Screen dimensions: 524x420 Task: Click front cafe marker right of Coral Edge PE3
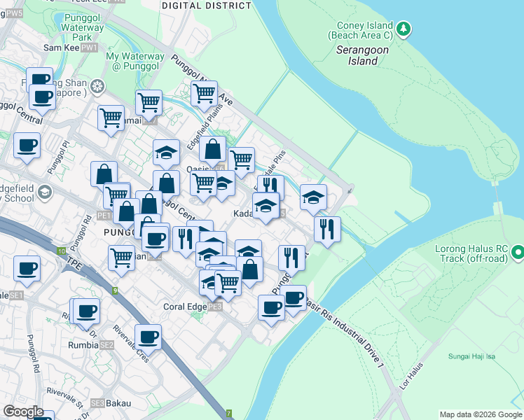pos(271,309)
